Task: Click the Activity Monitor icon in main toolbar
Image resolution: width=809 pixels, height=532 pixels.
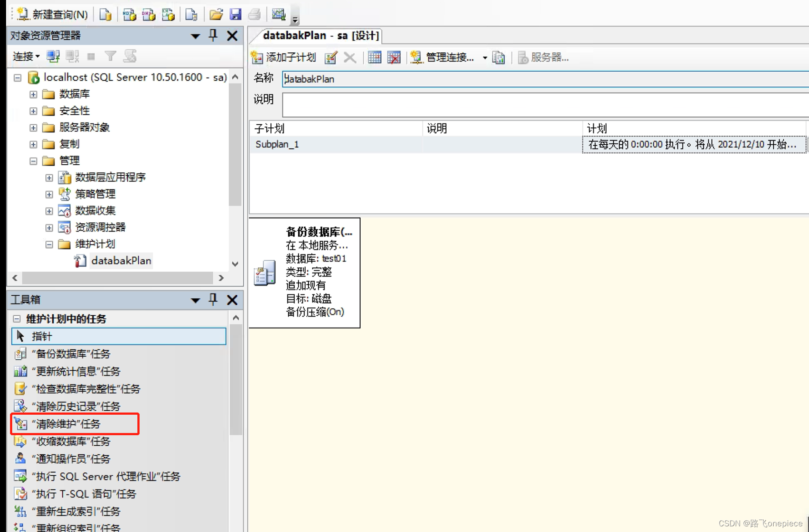Action: tap(278, 14)
